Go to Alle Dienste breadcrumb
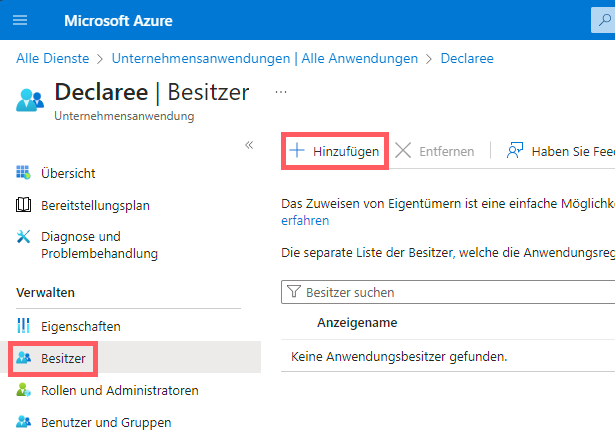Screen dimensions: 615x432 (52, 58)
